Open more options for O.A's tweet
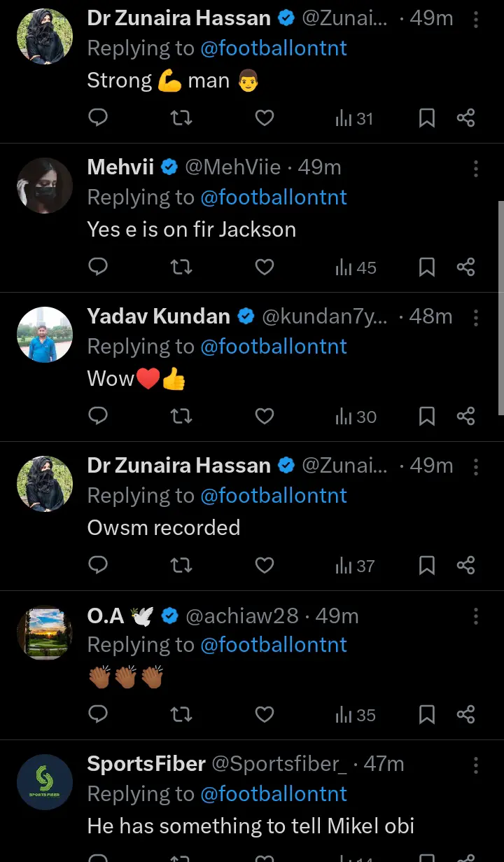 [x=476, y=616]
